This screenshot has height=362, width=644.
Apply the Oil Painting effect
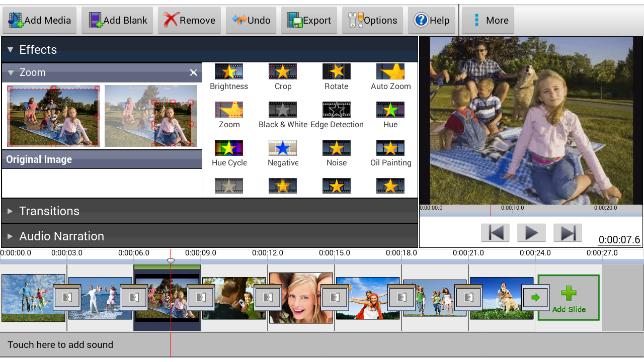pyautogui.click(x=390, y=148)
